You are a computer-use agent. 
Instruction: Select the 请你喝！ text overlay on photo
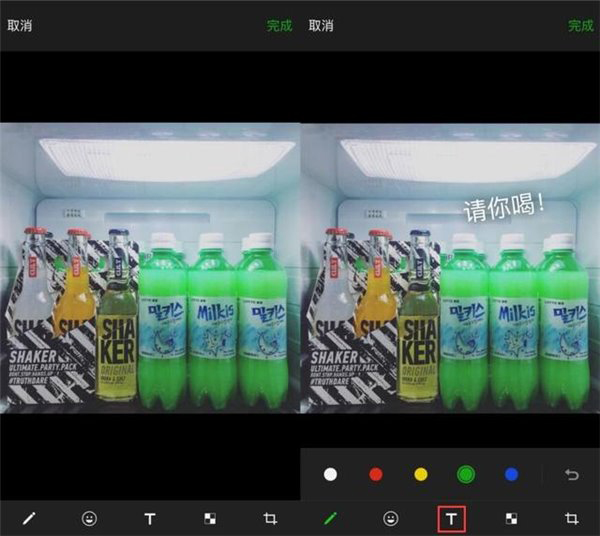(504, 208)
